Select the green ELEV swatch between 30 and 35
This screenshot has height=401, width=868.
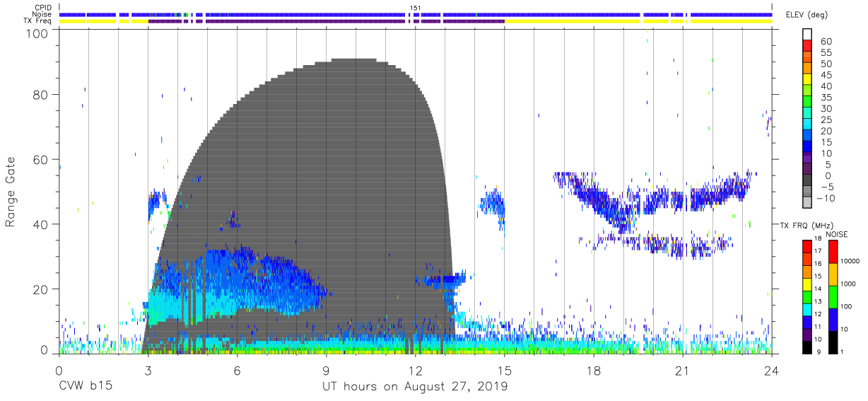[x=807, y=102]
